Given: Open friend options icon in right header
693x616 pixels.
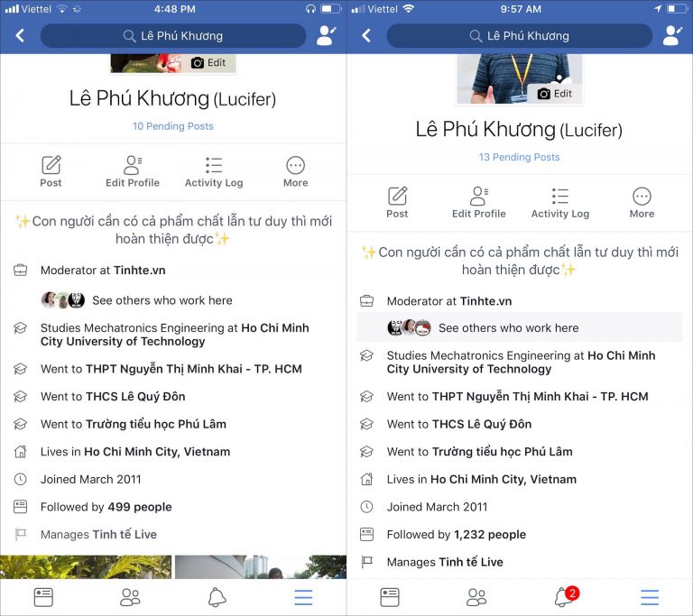Looking at the screenshot, I should pyautogui.click(x=672, y=36).
